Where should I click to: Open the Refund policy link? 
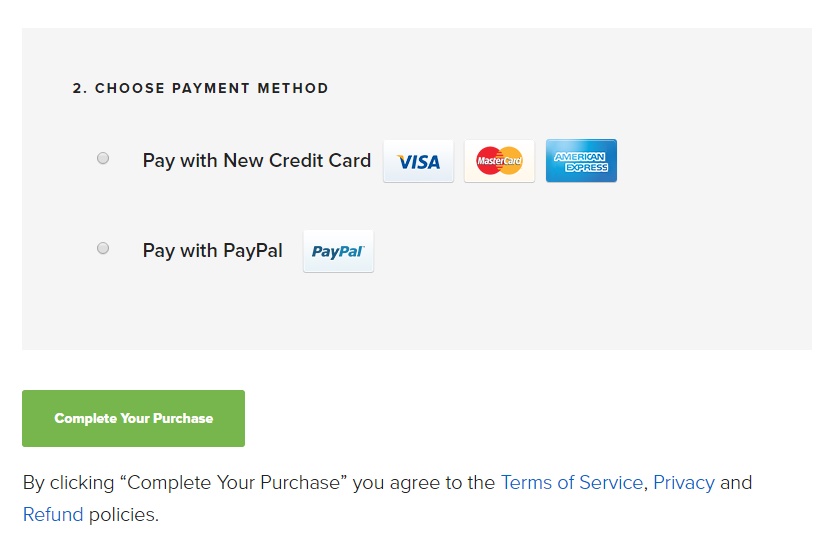[53, 514]
